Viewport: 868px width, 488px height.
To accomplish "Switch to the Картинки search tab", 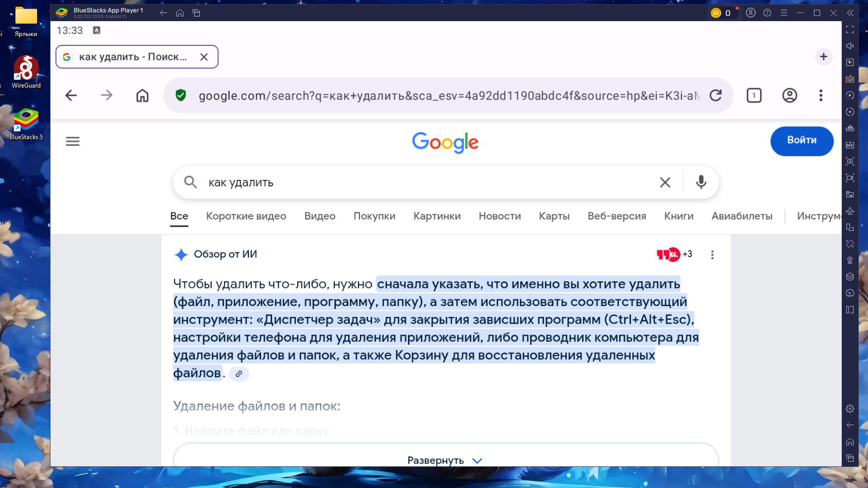I will tap(437, 216).
